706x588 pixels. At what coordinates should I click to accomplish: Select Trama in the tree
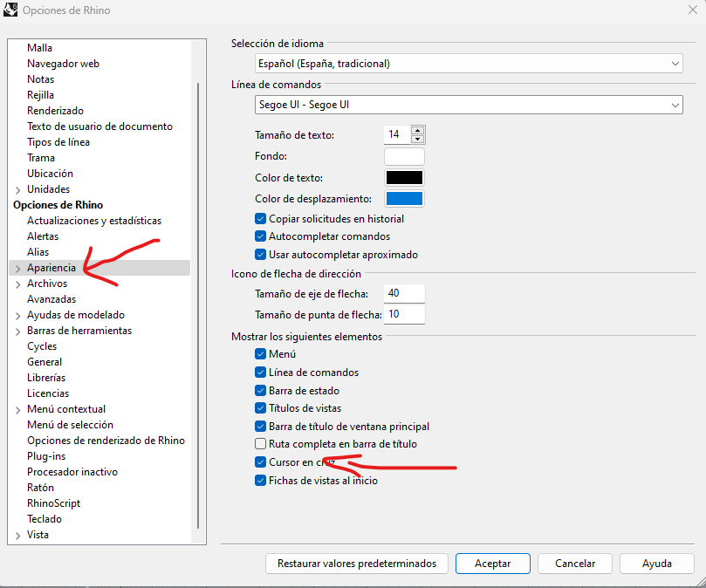[x=41, y=158]
